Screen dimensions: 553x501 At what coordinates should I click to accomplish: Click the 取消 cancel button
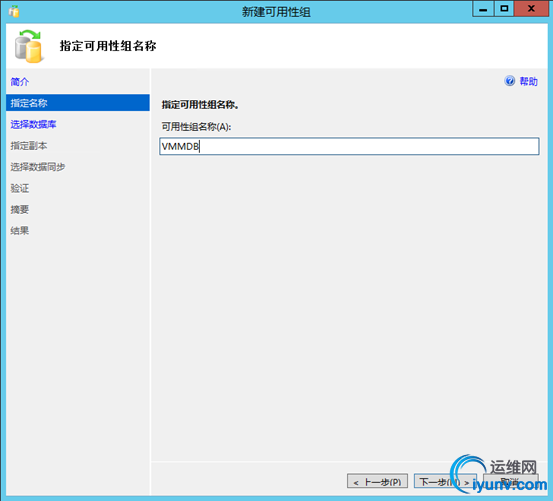click(x=510, y=481)
